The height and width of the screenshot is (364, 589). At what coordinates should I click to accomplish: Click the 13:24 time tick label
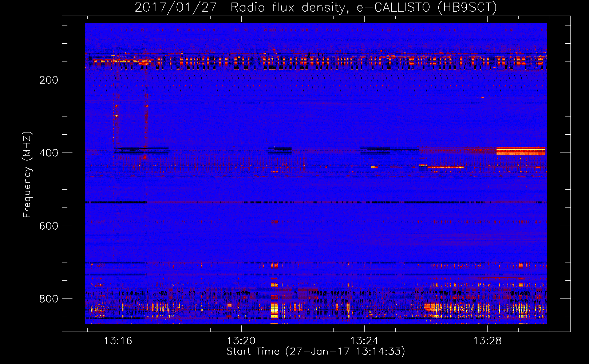point(364,341)
